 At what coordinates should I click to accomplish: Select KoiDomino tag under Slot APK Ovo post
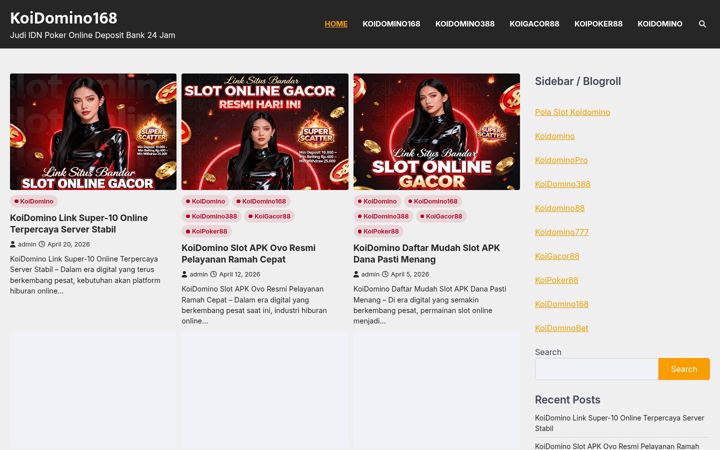coord(205,201)
